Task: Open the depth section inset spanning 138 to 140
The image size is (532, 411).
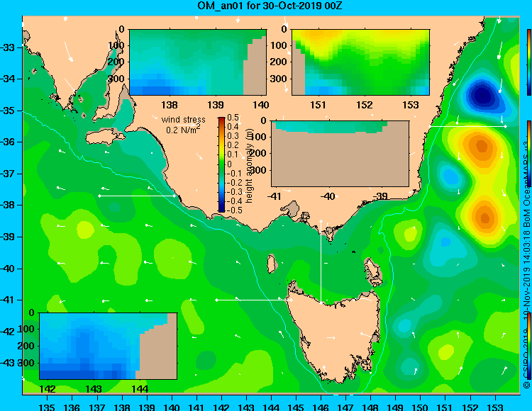Action: (x=198, y=62)
